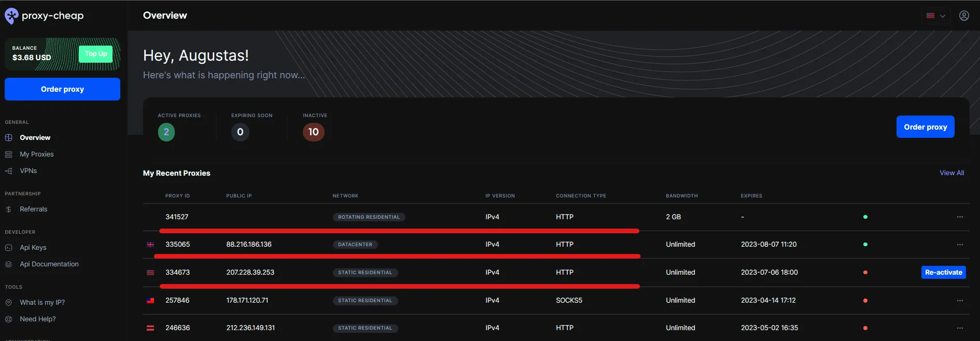
Task: Go to My Proxies page
Action: tap(36, 154)
